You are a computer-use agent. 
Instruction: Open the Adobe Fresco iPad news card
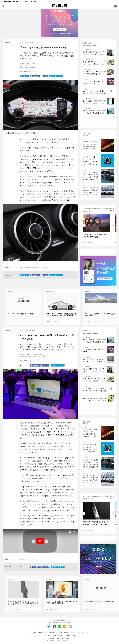coord(62,595)
